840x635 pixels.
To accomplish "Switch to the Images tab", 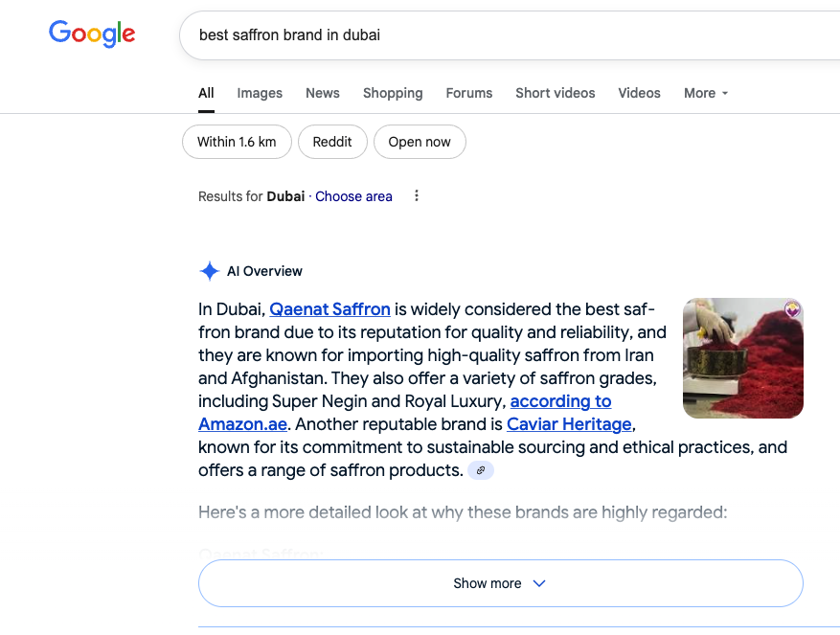I will 260,93.
